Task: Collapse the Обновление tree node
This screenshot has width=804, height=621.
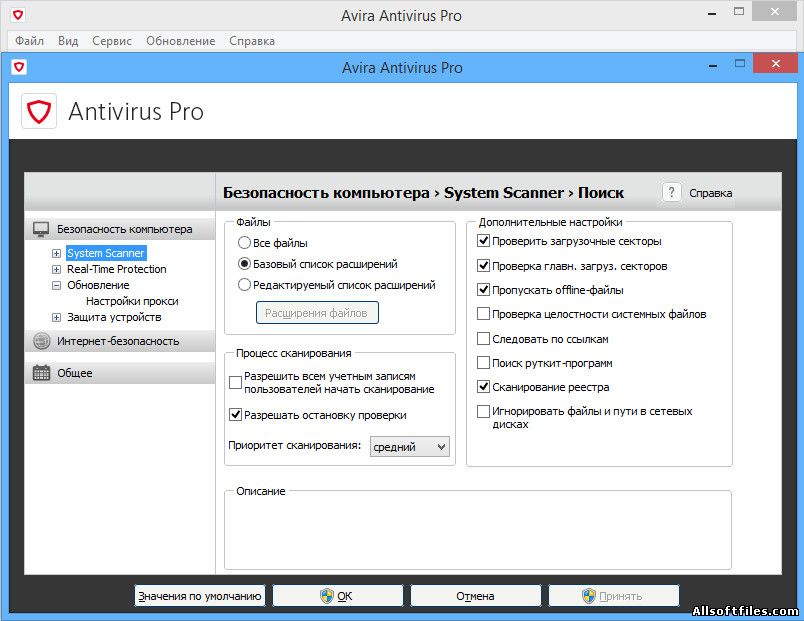Action: [x=56, y=286]
